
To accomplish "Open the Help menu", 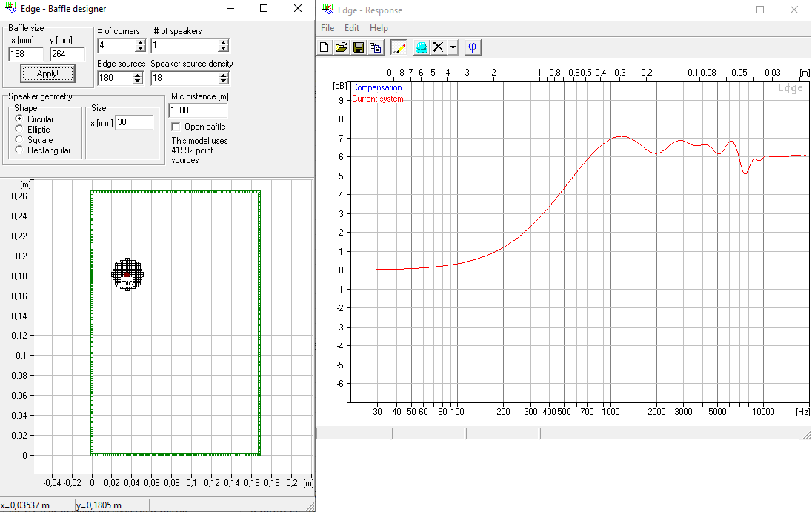I will [379, 28].
